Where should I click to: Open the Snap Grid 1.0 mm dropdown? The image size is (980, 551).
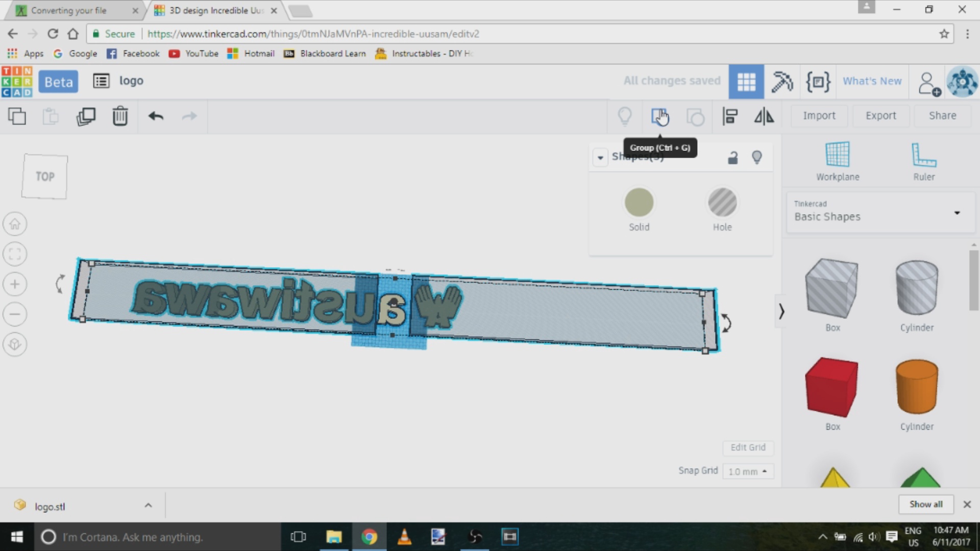tap(748, 471)
